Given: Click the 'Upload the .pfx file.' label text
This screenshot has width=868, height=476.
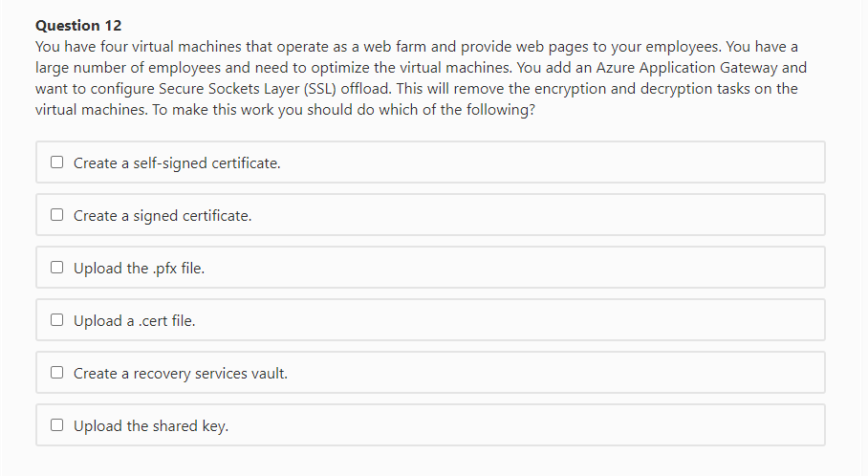Looking at the screenshot, I should coord(139,269).
